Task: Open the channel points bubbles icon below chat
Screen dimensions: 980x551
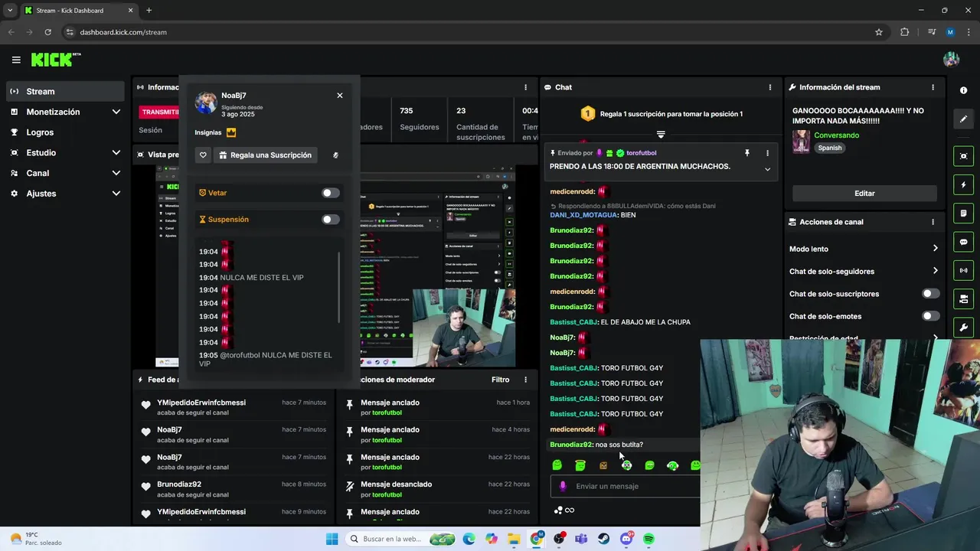Action: tap(559, 510)
